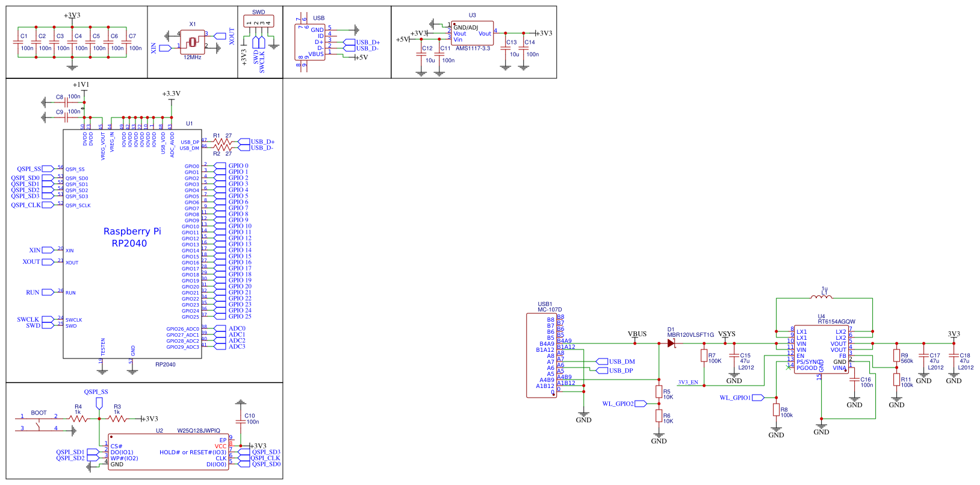Select the WL_GPIO2 net label

618,404
